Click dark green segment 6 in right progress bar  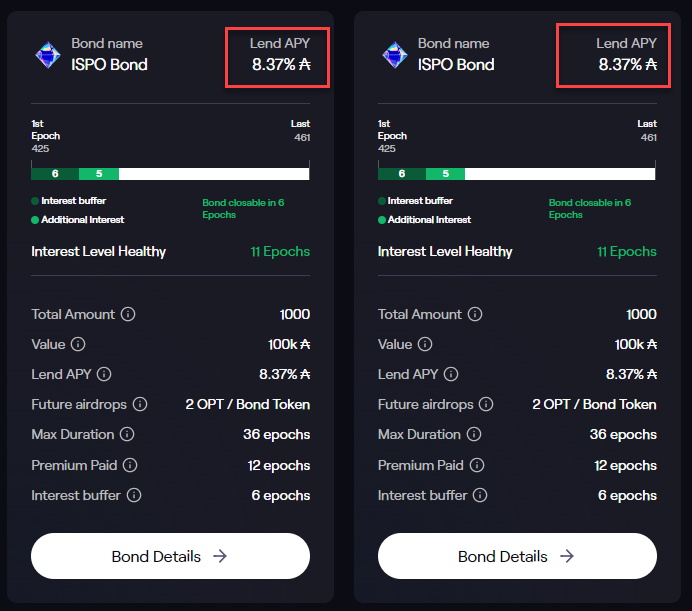[402, 173]
